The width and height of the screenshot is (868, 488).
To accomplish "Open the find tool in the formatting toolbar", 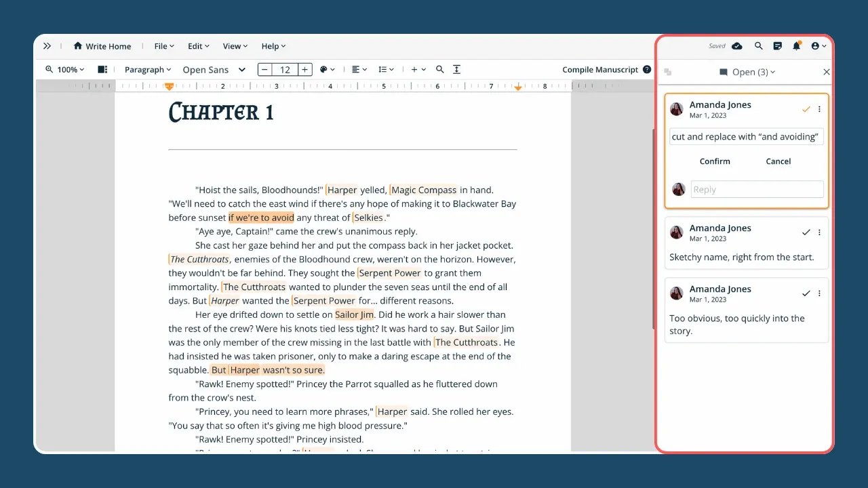I will click(x=439, y=69).
